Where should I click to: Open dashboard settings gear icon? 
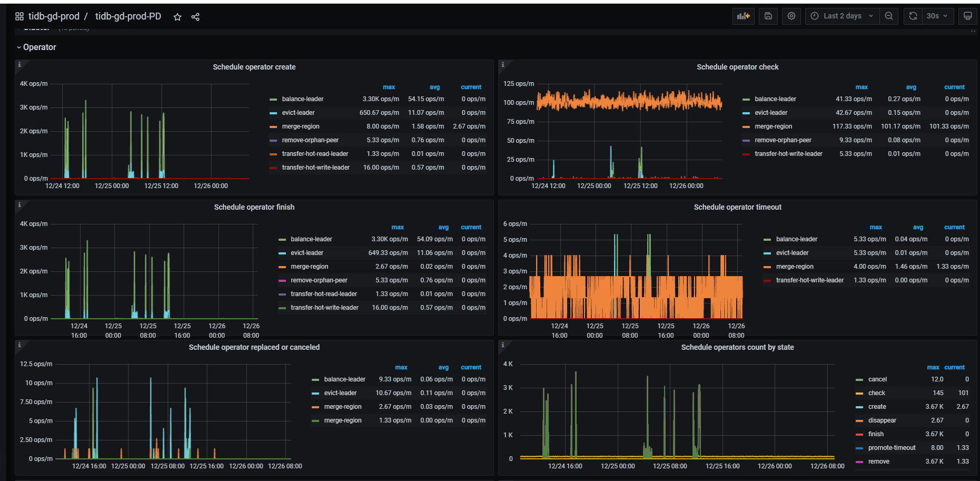click(791, 16)
